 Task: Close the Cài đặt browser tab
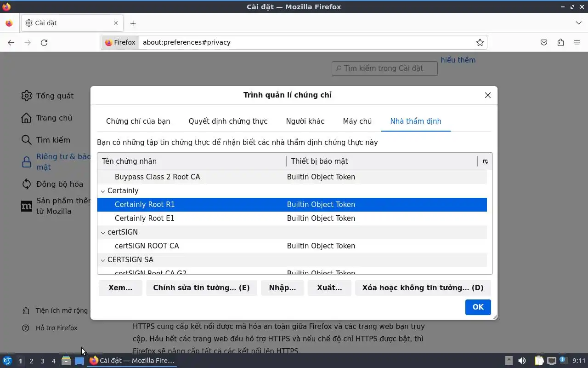[116, 23]
